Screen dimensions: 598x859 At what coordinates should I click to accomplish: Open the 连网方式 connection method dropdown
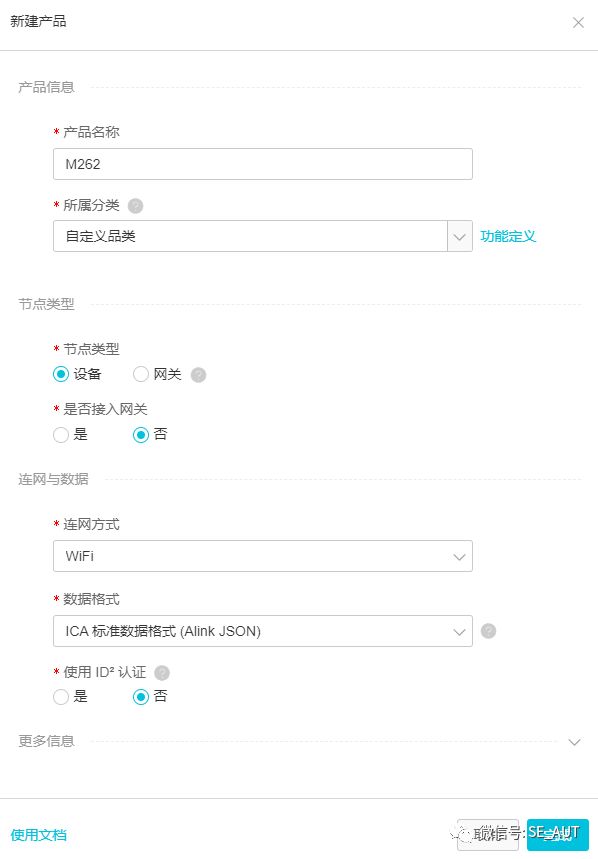coord(262,556)
